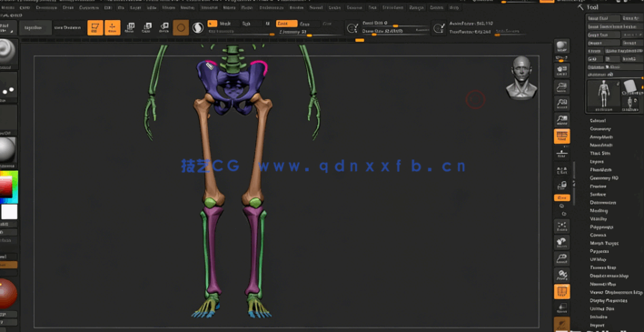
Task: Click the Zoom3D icon on right shelf
Action: click(x=561, y=258)
